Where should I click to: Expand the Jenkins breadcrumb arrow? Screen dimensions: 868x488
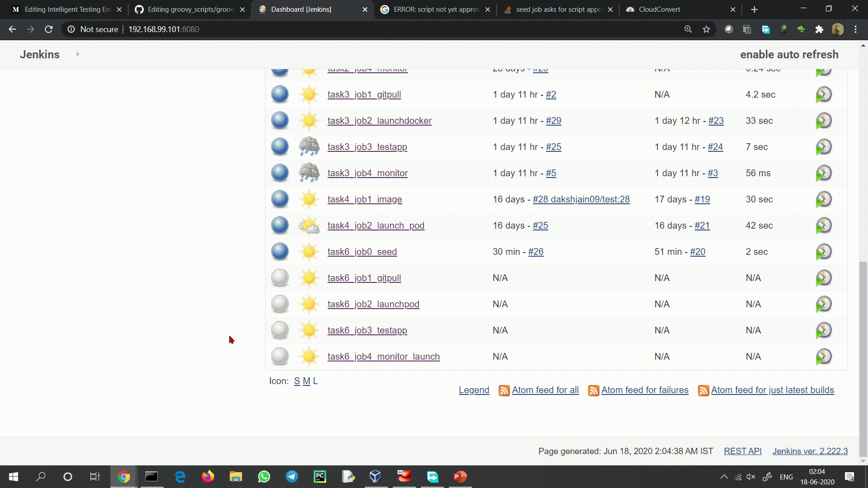(x=78, y=54)
